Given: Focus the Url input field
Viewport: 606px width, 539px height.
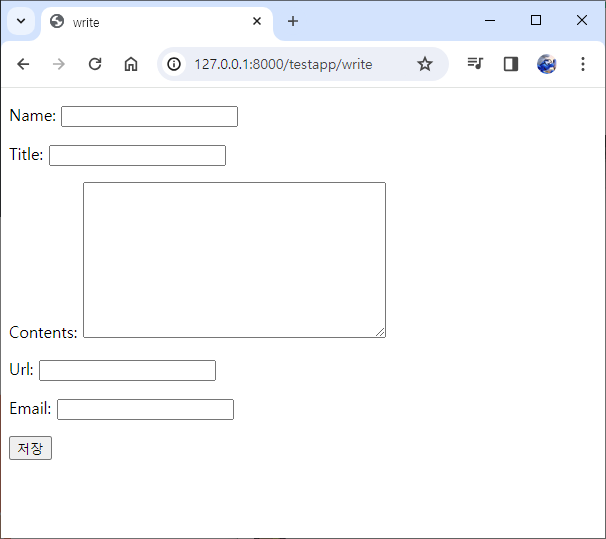Looking at the screenshot, I should pyautogui.click(x=128, y=370).
